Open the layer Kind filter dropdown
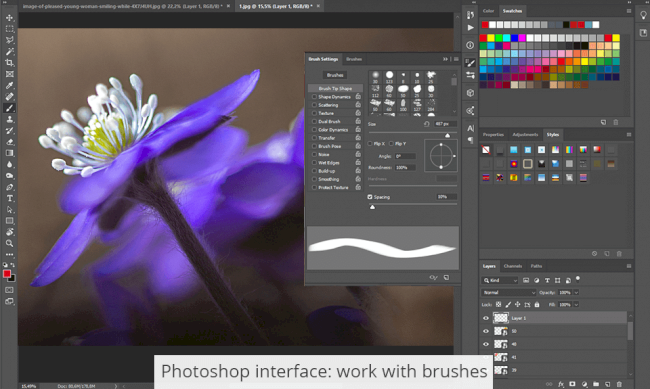 click(500, 280)
